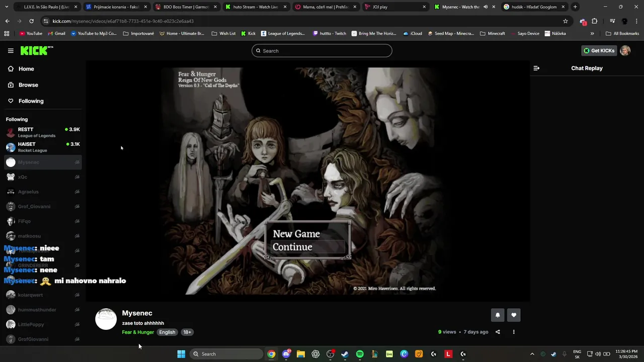Mute the Mysenec tab audio icon

486,7
